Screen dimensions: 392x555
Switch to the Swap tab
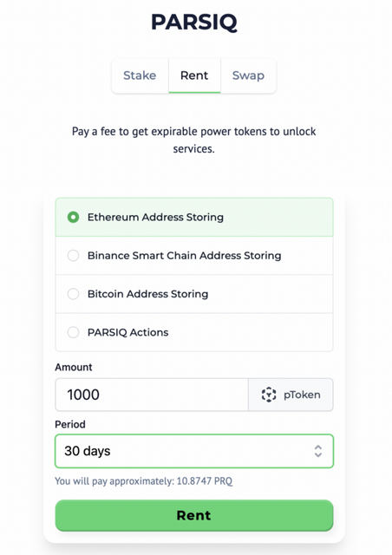[248, 75]
